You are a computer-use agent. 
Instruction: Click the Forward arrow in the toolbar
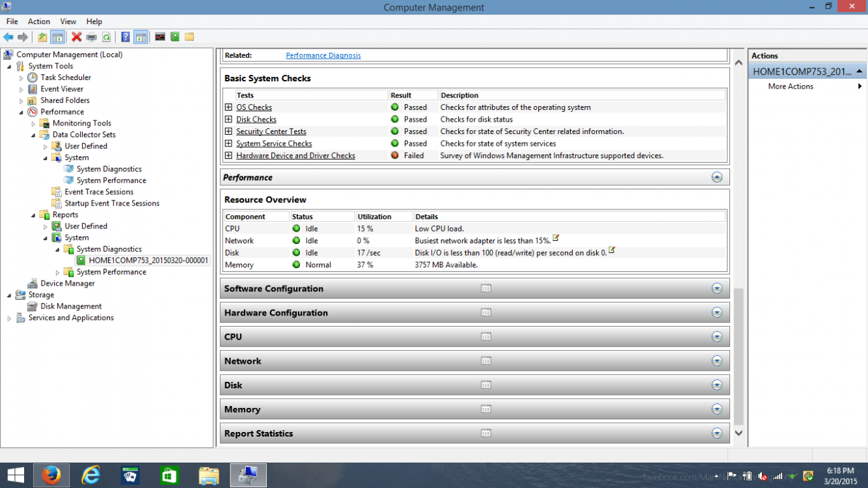(x=23, y=37)
